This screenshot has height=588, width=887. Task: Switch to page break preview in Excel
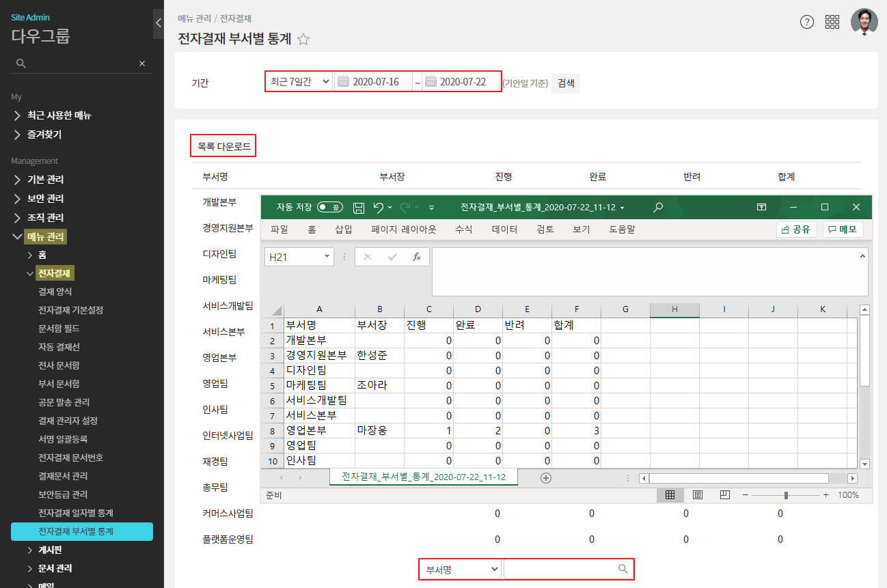[x=725, y=495]
